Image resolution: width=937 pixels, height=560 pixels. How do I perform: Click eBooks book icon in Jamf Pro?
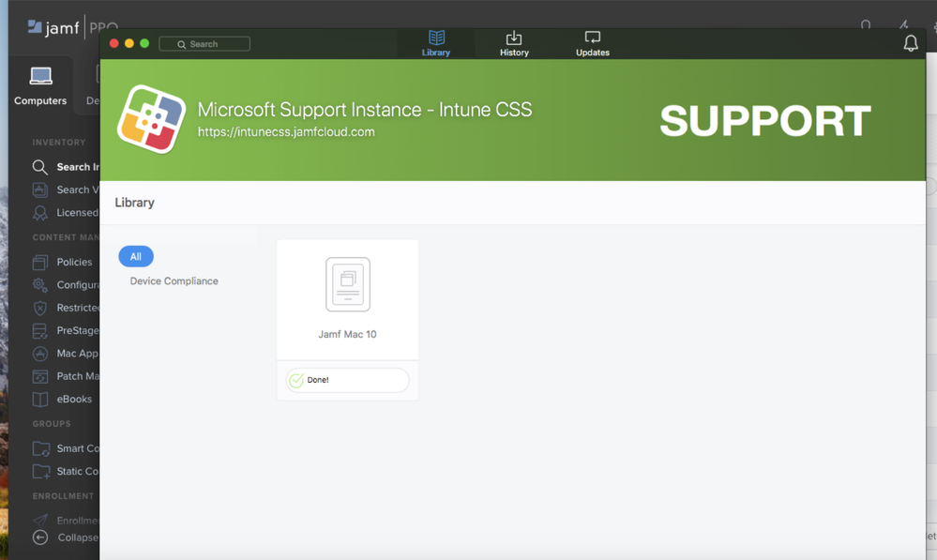(x=40, y=400)
